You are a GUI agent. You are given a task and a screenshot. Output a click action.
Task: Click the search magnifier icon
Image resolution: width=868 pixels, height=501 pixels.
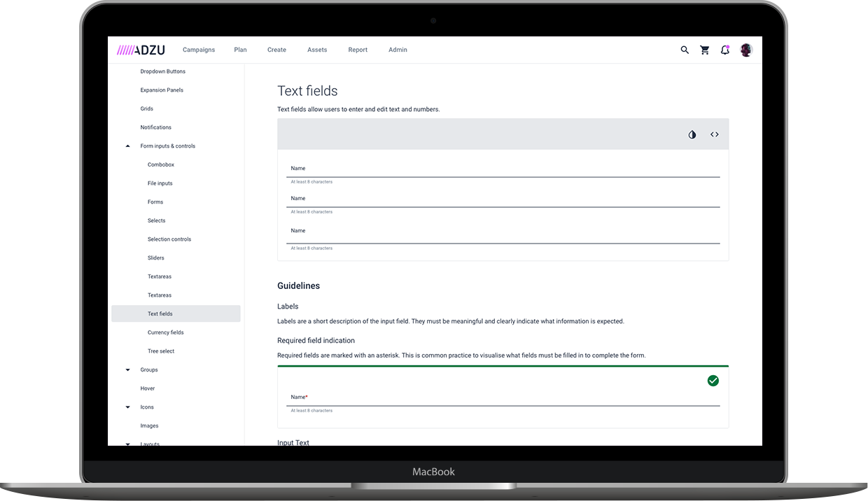point(685,50)
